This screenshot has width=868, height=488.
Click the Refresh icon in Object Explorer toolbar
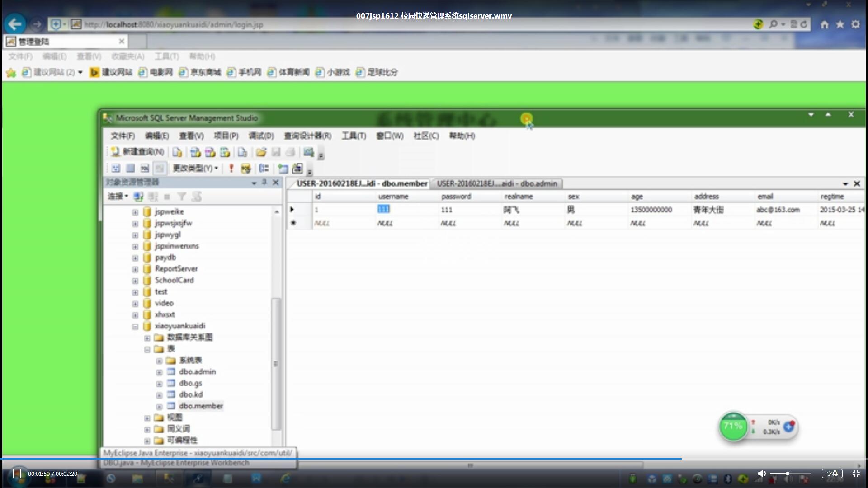[x=197, y=197]
